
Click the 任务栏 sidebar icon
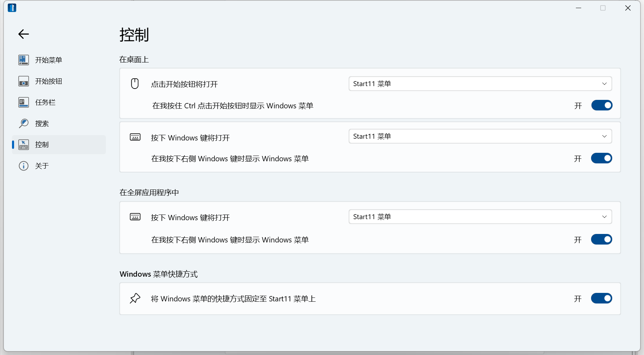tap(24, 102)
